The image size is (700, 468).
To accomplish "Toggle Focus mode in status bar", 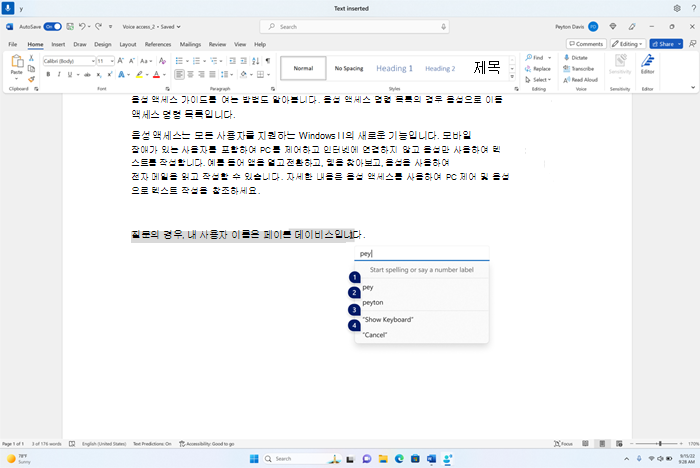I will (563, 443).
